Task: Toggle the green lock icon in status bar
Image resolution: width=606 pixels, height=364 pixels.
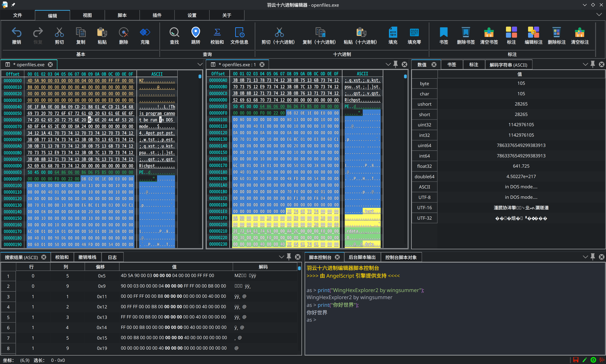Action: (x=593, y=360)
